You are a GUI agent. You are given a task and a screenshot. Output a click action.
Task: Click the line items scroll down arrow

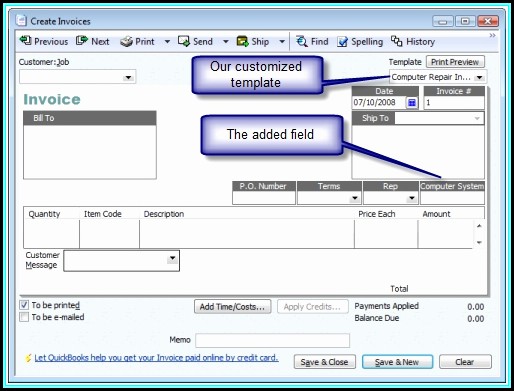pos(479,242)
